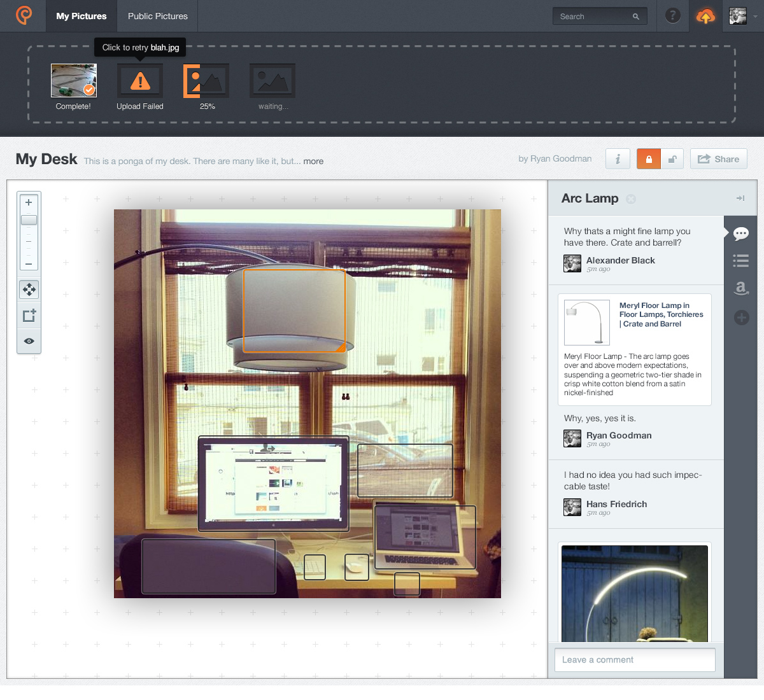The width and height of the screenshot is (764, 700).
Task: Set picture to public with unlock toggle
Action: coord(672,159)
